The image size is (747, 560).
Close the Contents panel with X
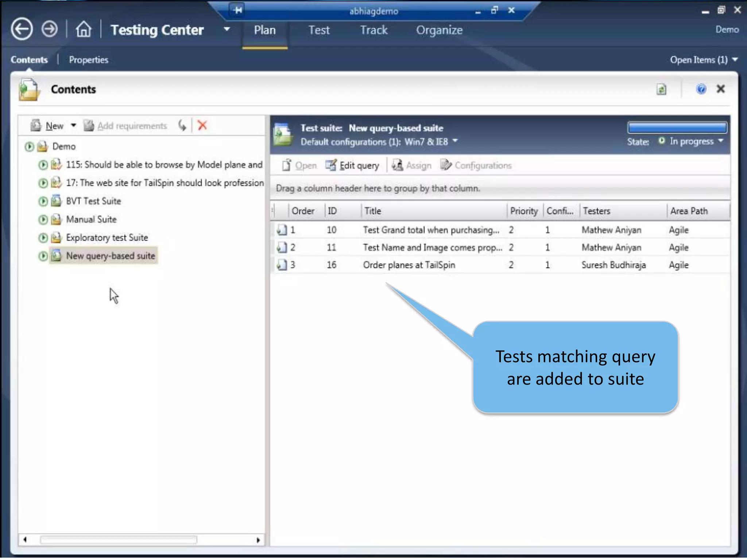[x=720, y=89]
